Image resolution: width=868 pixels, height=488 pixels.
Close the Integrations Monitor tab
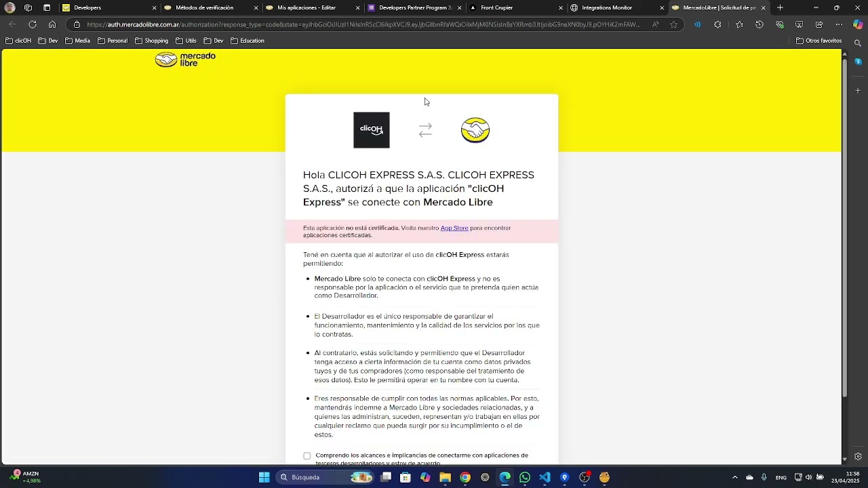(663, 8)
